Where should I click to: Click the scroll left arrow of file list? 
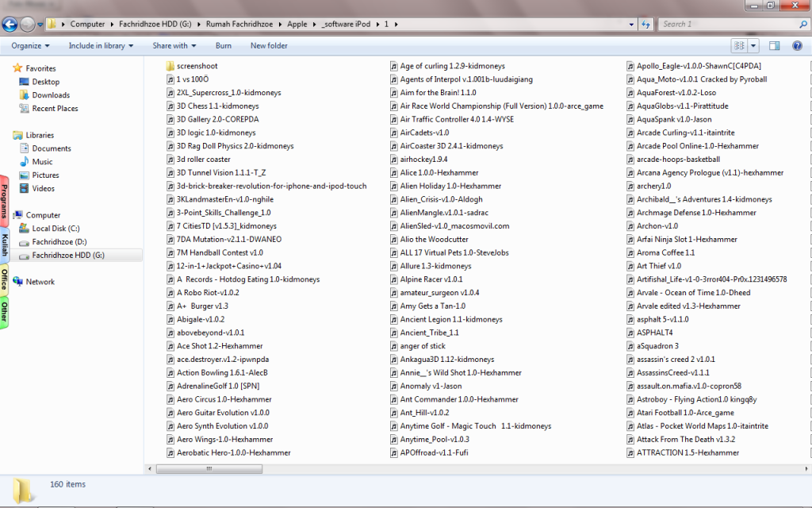(x=150, y=468)
